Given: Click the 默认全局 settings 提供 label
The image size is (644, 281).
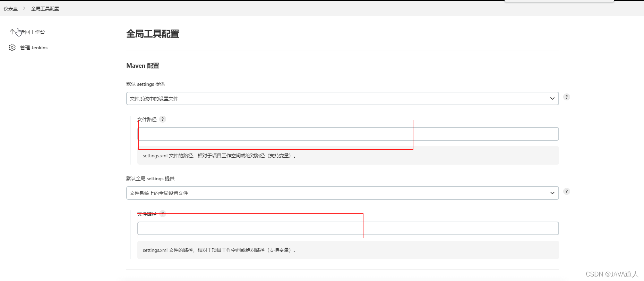Looking at the screenshot, I should click(x=150, y=179).
